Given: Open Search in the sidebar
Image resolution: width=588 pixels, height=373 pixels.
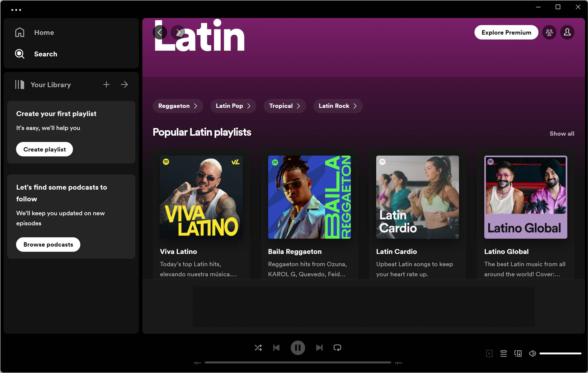Looking at the screenshot, I should click(46, 54).
